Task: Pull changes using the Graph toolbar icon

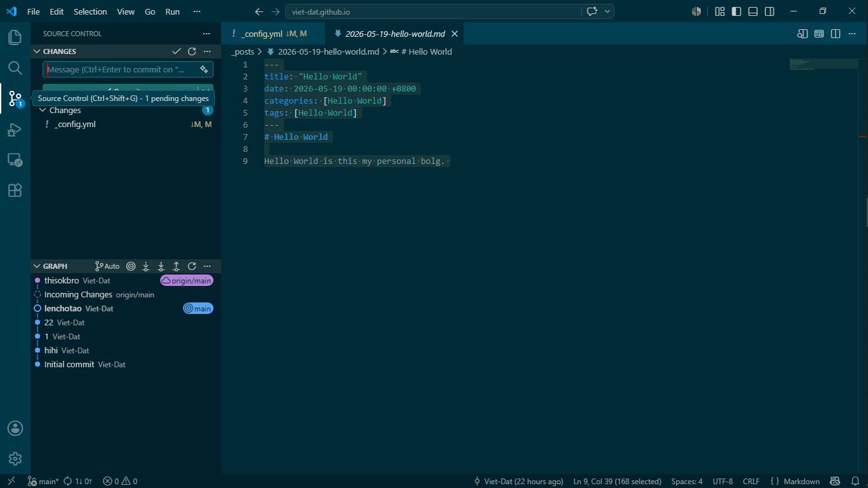Action: pyautogui.click(x=161, y=266)
